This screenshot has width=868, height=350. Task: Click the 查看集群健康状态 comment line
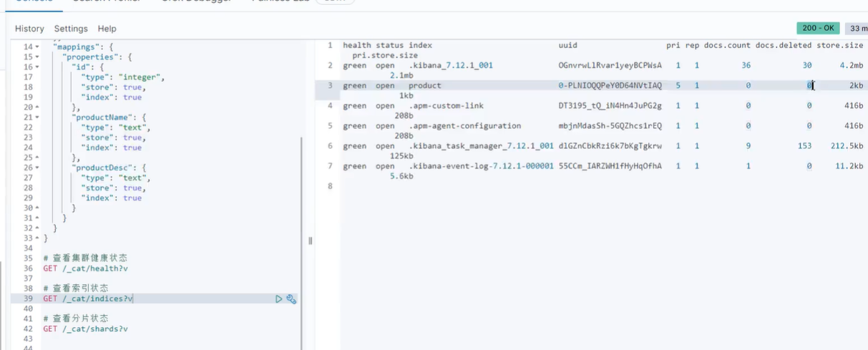[x=85, y=258]
